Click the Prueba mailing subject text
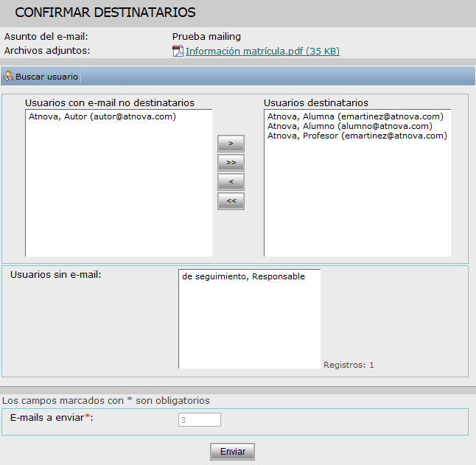Image resolution: width=476 pixels, height=465 pixels. coord(206,36)
